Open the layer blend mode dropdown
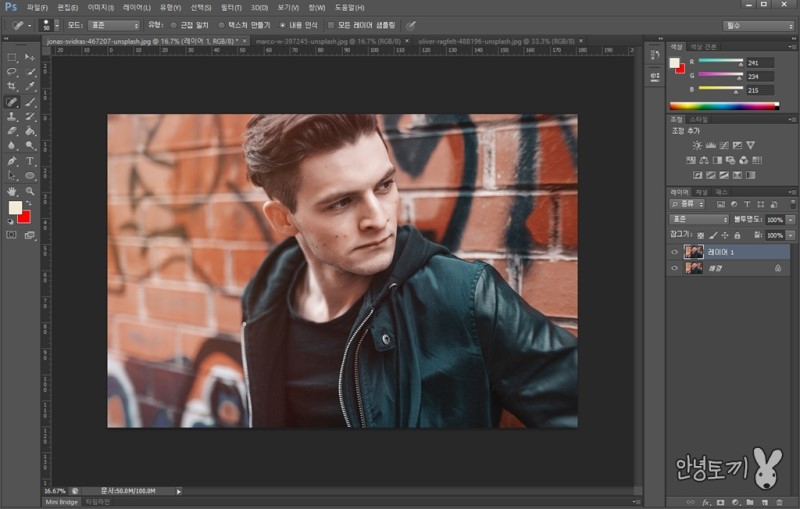The image size is (800, 509). pyautogui.click(x=698, y=219)
